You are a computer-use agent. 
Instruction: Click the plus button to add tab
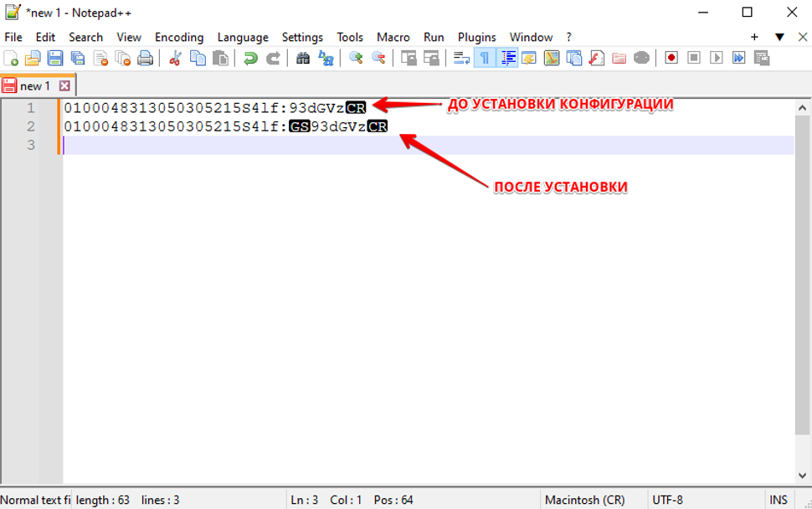tap(754, 37)
